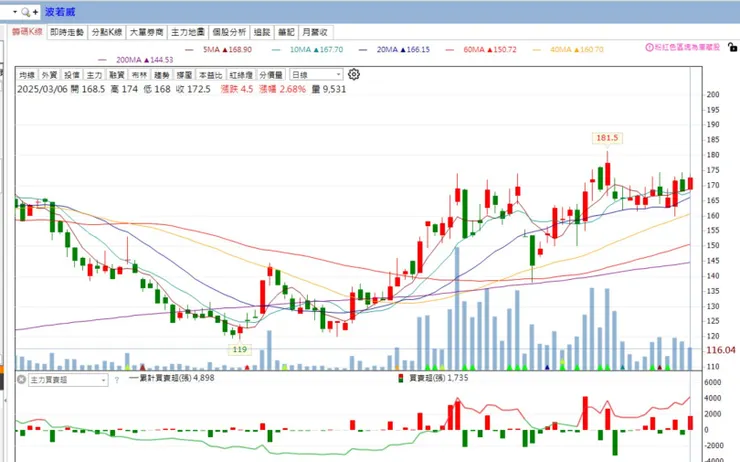Open the 個股分析 tab
This screenshot has height=462, width=740.
tap(229, 32)
